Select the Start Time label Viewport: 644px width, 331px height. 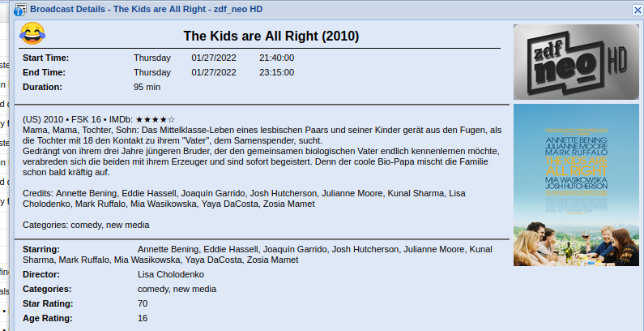click(45, 58)
